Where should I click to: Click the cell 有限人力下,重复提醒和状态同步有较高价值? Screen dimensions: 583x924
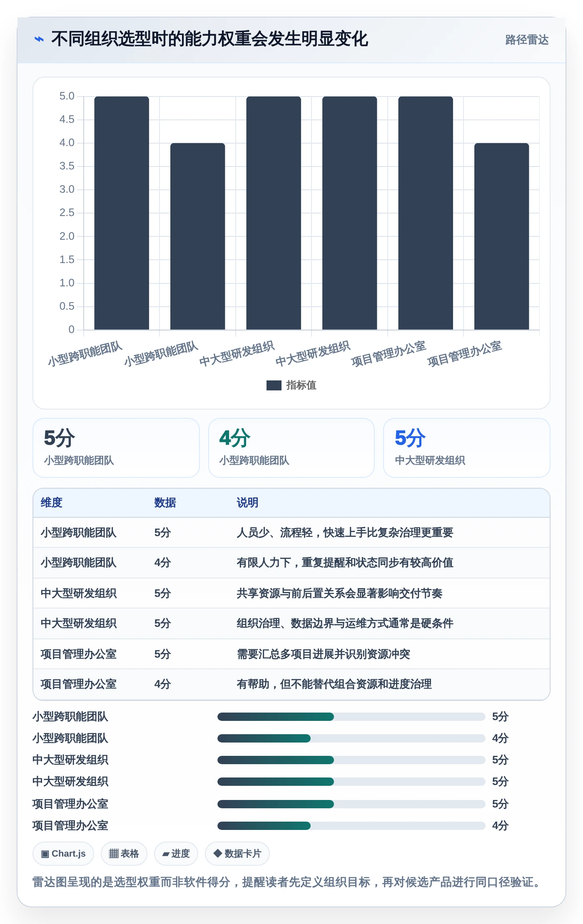coord(345,563)
